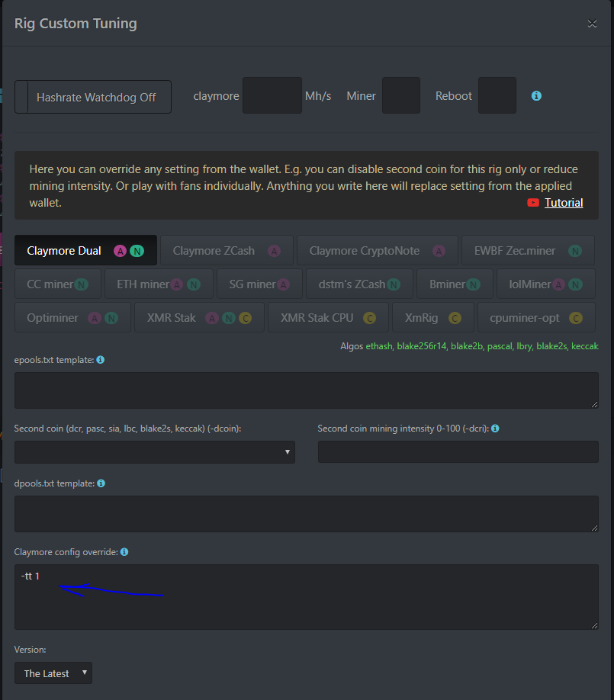Click the dpools.txt template text area
Image resolution: width=614 pixels, height=700 pixels.
(307, 514)
